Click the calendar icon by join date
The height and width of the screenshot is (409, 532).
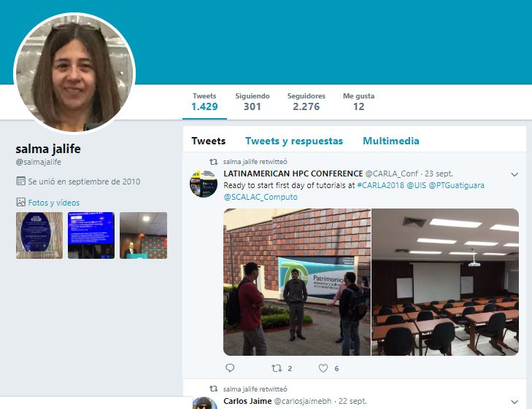click(20, 182)
